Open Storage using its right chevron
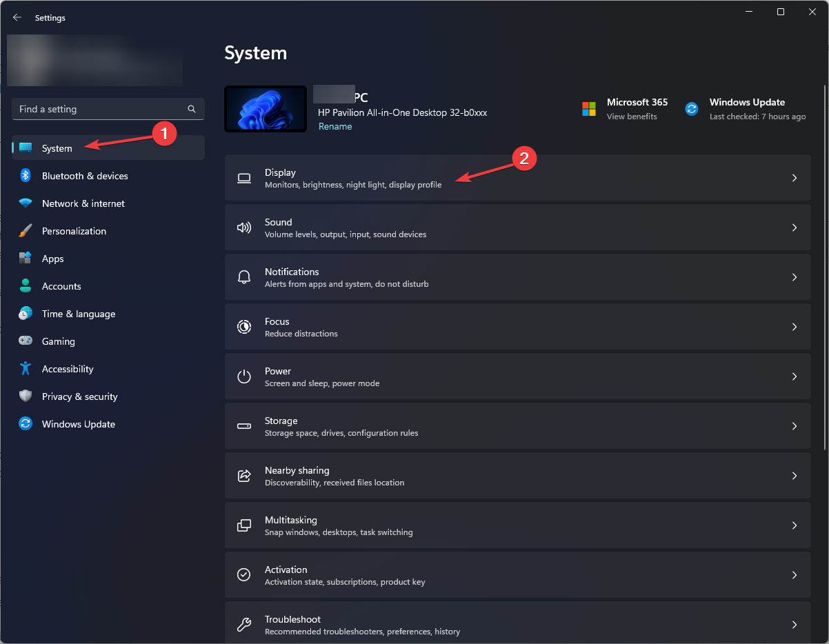The height and width of the screenshot is (644, 829). pyautogui.click(x=795, y=426)
